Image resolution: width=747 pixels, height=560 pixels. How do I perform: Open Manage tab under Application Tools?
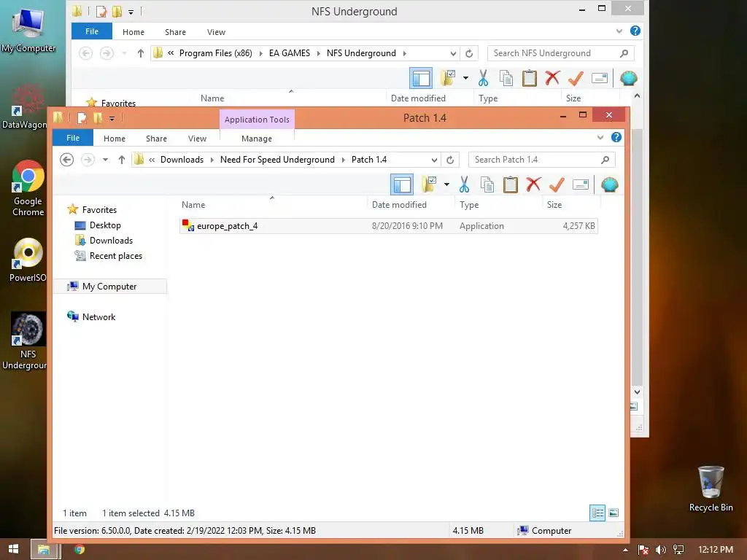[257, 139]
